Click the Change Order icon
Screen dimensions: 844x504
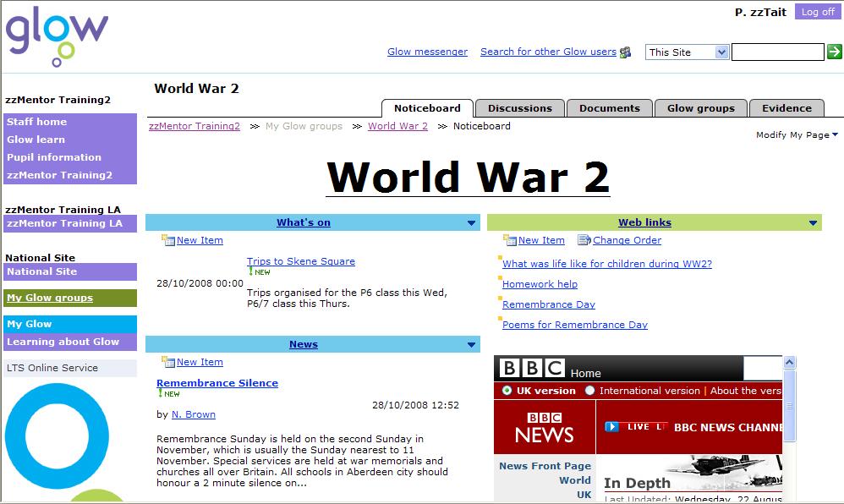[x=584, y=240]
